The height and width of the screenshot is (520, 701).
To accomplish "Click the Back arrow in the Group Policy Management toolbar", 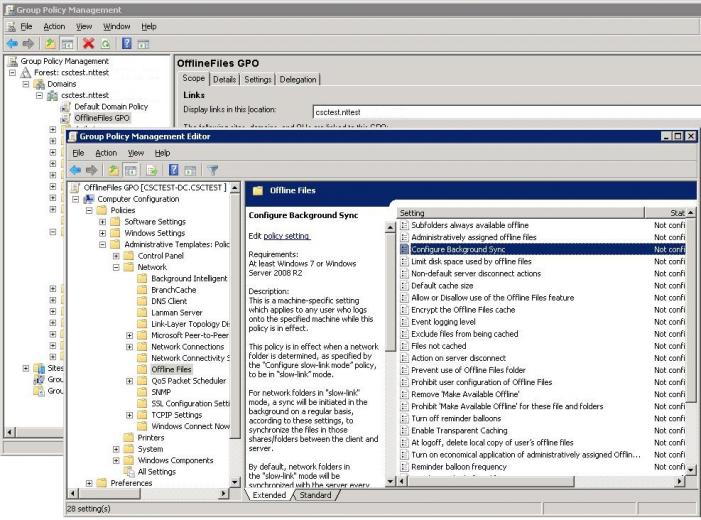I will click(12, 43).
